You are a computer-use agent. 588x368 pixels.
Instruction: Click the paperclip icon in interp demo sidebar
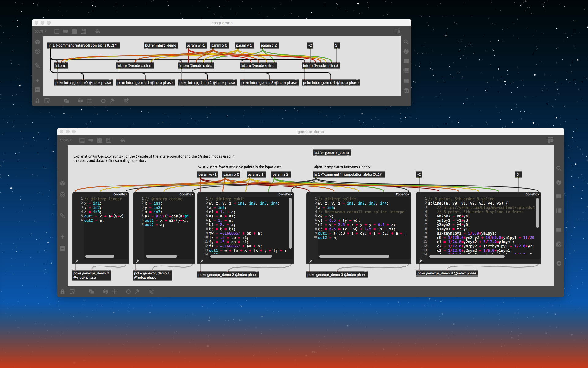[37, 66]
